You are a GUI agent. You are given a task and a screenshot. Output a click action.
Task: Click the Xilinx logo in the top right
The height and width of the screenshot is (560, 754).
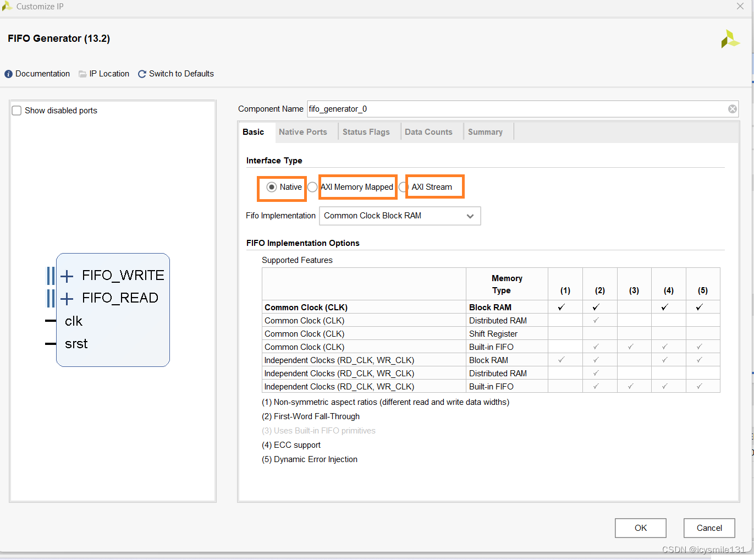tap(730, 39)
